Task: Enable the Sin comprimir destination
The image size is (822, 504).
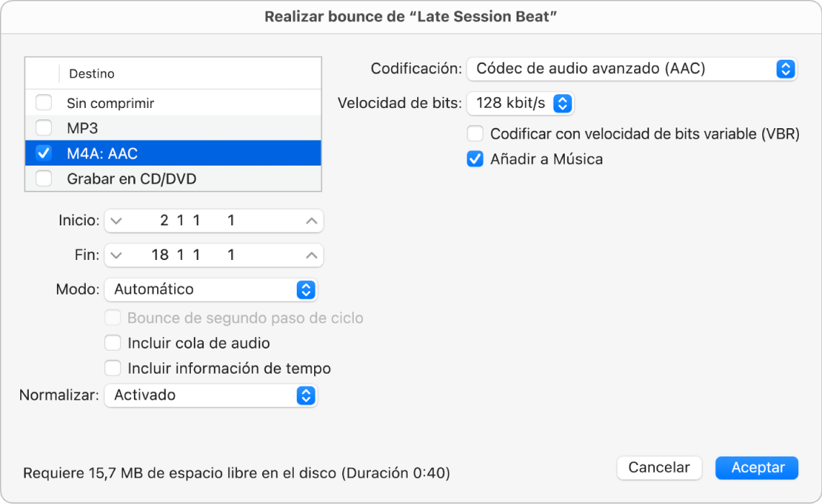Action: click(43, 102)
